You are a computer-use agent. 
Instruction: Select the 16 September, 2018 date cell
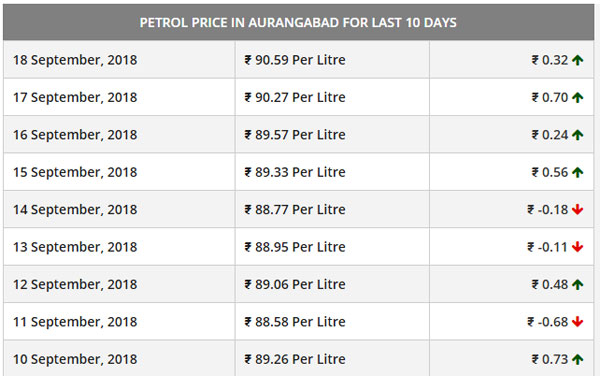click(119, 135)
